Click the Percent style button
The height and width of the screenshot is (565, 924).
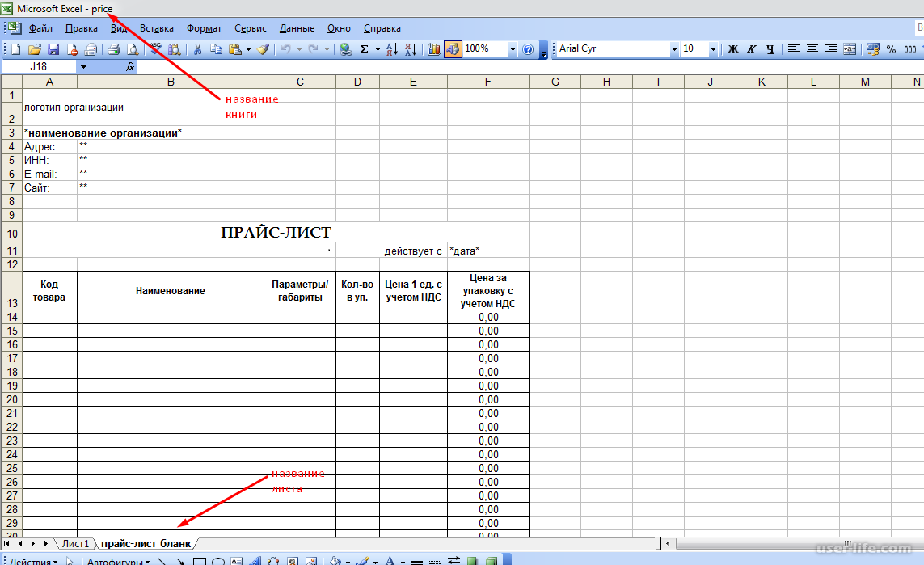[x=891, y=49]
